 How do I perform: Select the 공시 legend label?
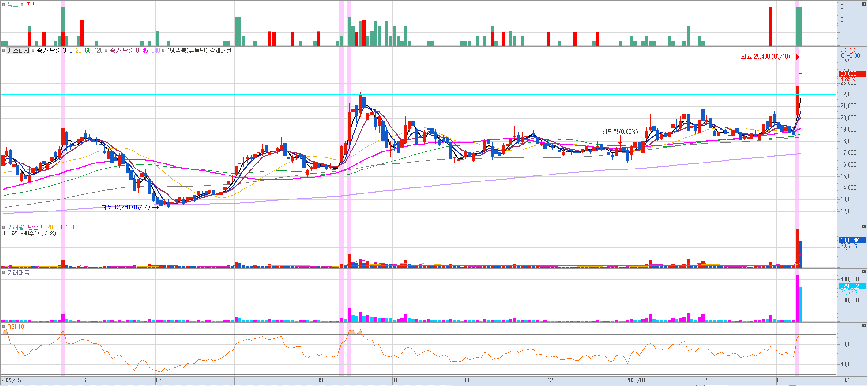click(31, 5)
